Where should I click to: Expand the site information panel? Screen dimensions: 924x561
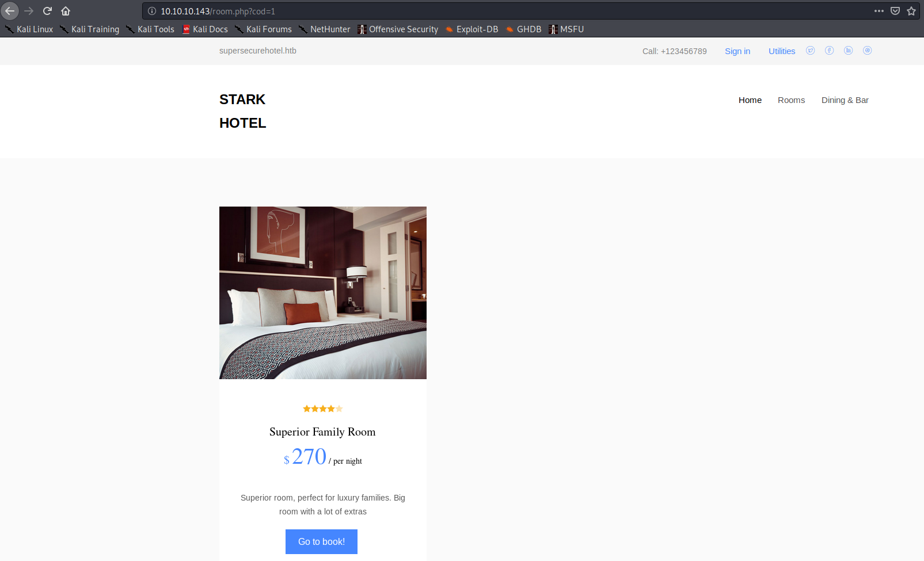(151, 11)
